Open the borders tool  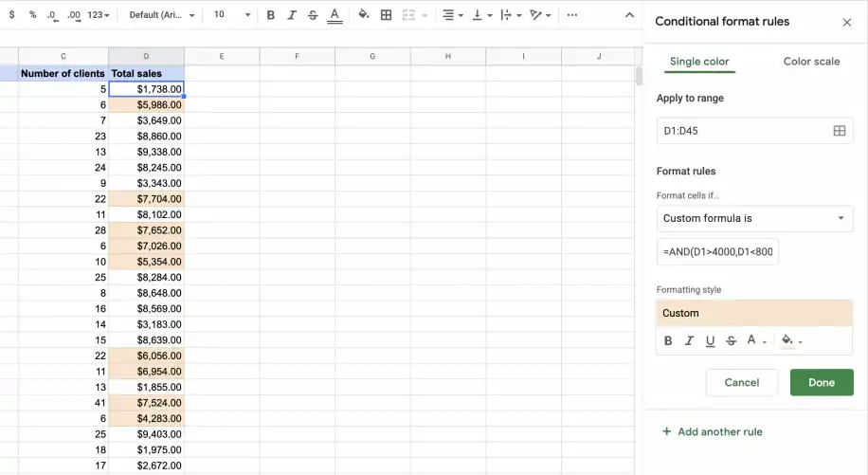[x=387, y=15]
